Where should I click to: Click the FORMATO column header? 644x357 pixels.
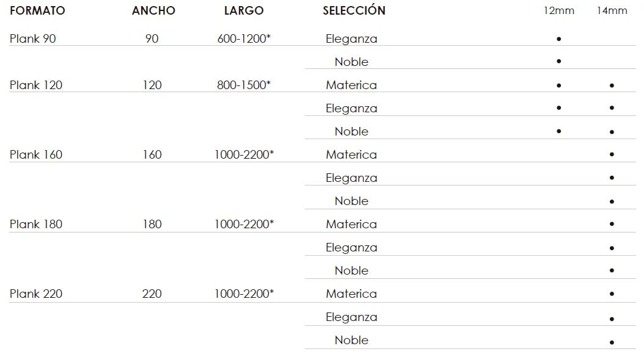tap(37, 10)
